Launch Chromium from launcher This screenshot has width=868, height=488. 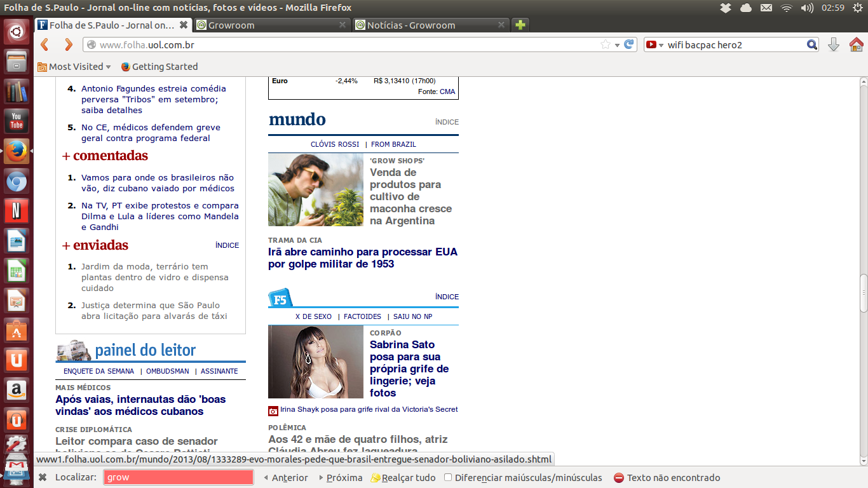tap(17, 181)
